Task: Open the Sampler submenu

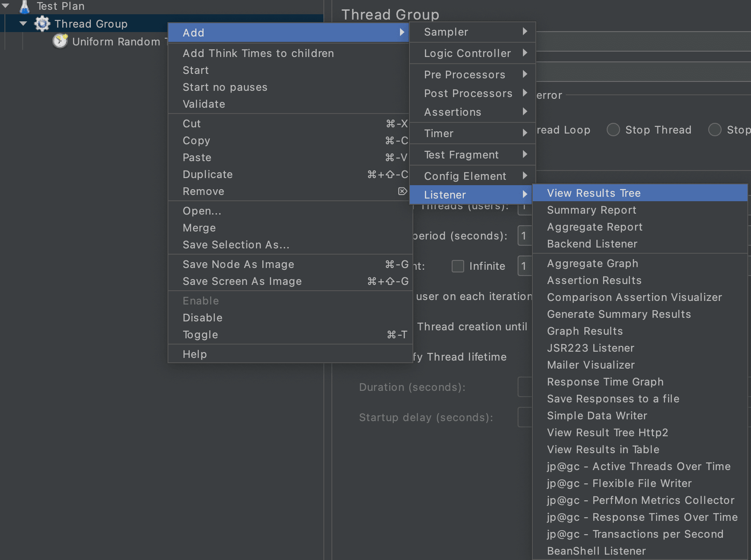Action: pyautogui.click(x=446, y=32)
